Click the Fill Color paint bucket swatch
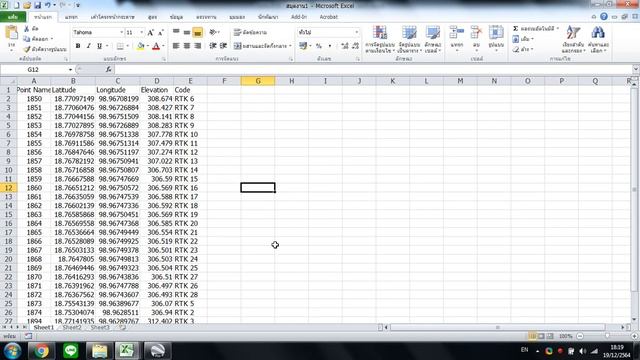Image resolution: width=640 pixels, height=360 pixels. (141, 46)
